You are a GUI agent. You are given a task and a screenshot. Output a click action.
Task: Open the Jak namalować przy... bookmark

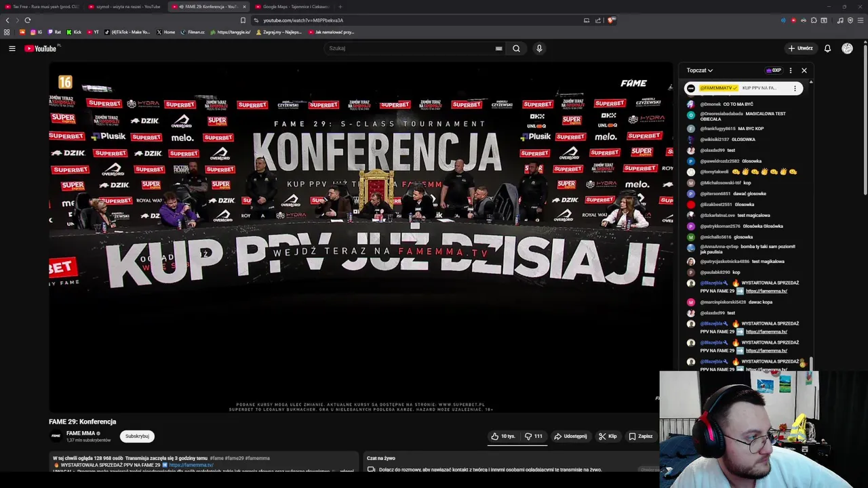coord(331,32)
